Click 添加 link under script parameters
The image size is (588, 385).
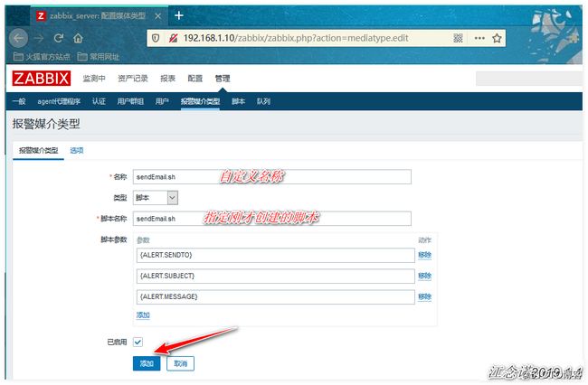[x=143, y=315]
